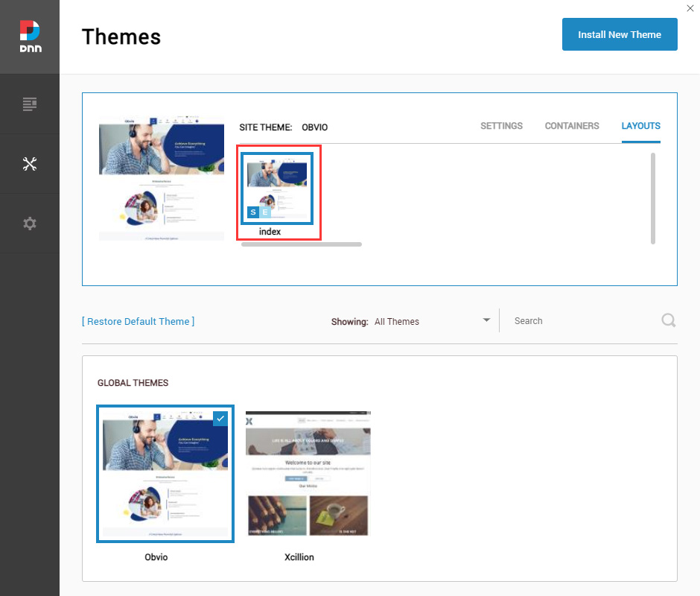Select the index layout thumbnail
The height and width of the screenshot is (596, 700).
click(277, 188)
